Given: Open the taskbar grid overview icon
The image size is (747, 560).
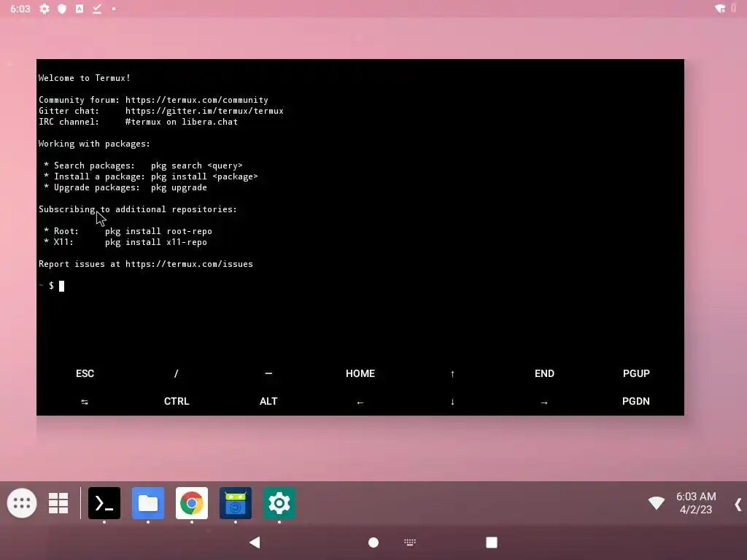Looking at the screenshot, I should (x=58, y=503).
